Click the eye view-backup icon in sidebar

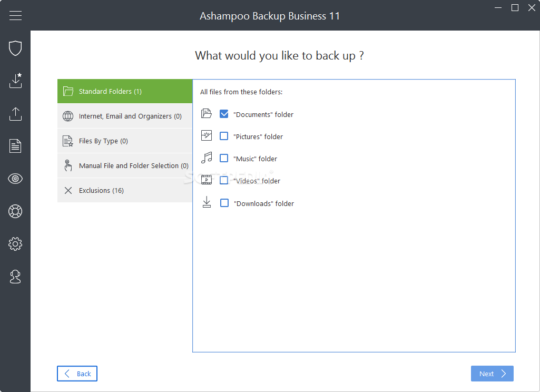(15, 179)
